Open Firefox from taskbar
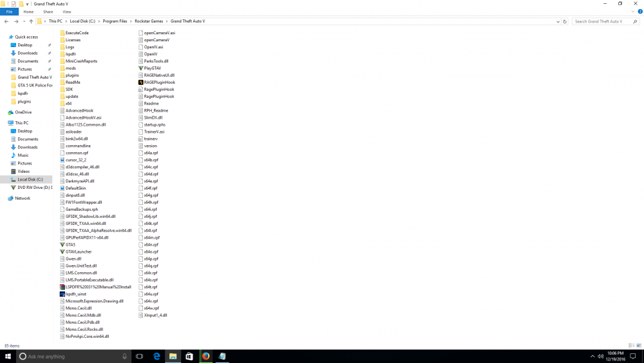 206,357
